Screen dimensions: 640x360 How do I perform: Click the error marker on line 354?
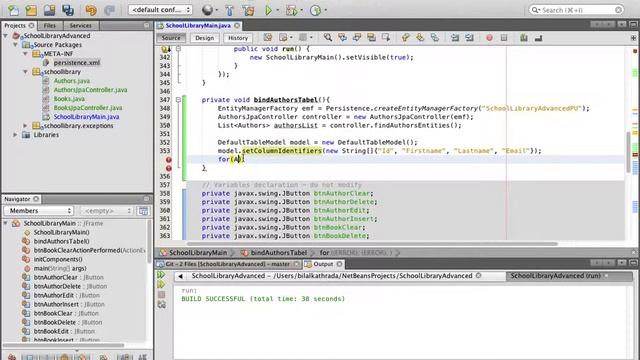(x=169, y=160)
